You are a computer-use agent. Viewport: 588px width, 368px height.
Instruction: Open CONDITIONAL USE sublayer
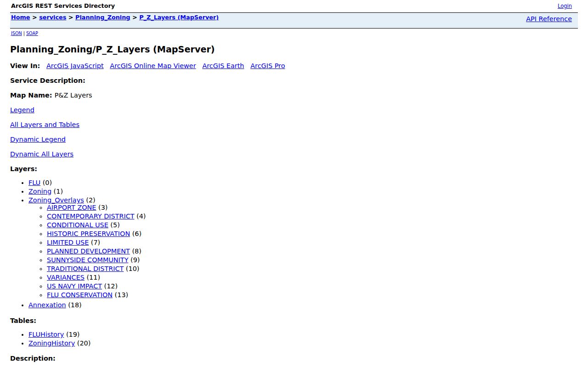78,225
